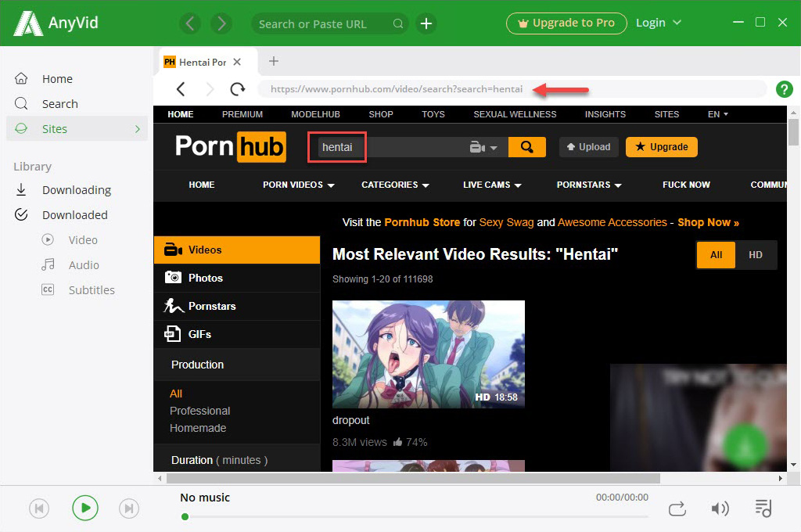This screenshot has height=532, width=801.
Task: Select Homemade under Production filter
Action: click(198, 428)
